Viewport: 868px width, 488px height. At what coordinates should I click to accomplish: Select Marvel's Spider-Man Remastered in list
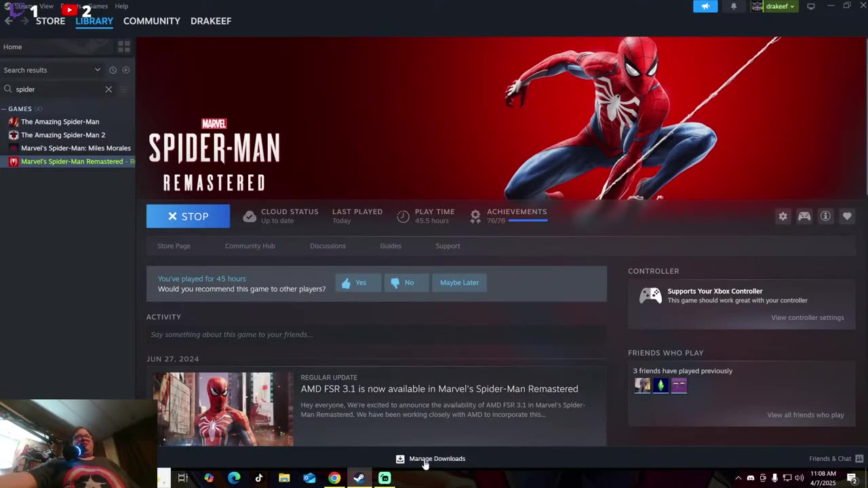[68, 161]
